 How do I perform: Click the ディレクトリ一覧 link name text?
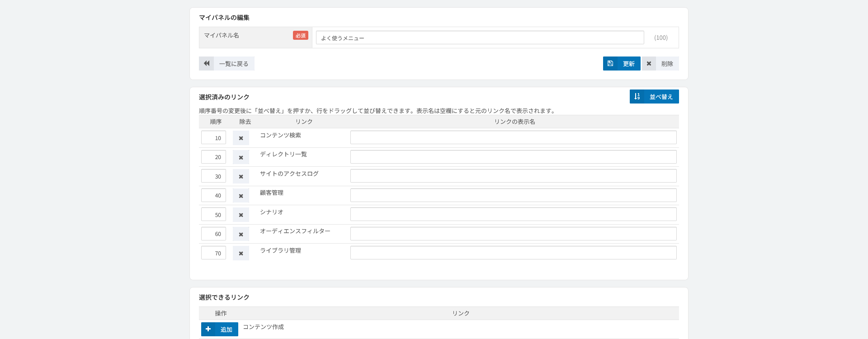[x=283, y=154]
